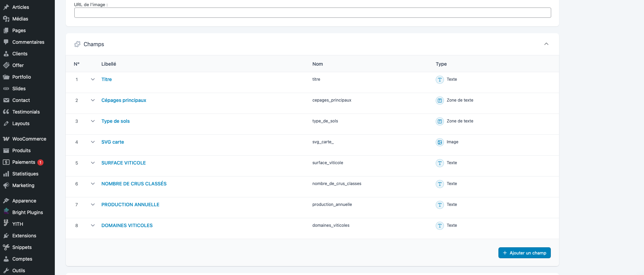Click the field name nombre_de_crus_classes
This screenshot has height=275, width=644.
(337, 184)
